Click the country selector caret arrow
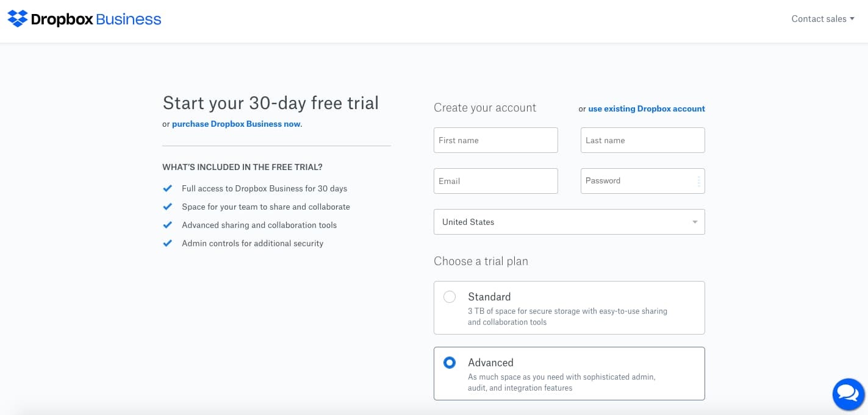This screenshot has width=868, height=415. (x=695, y=222)
